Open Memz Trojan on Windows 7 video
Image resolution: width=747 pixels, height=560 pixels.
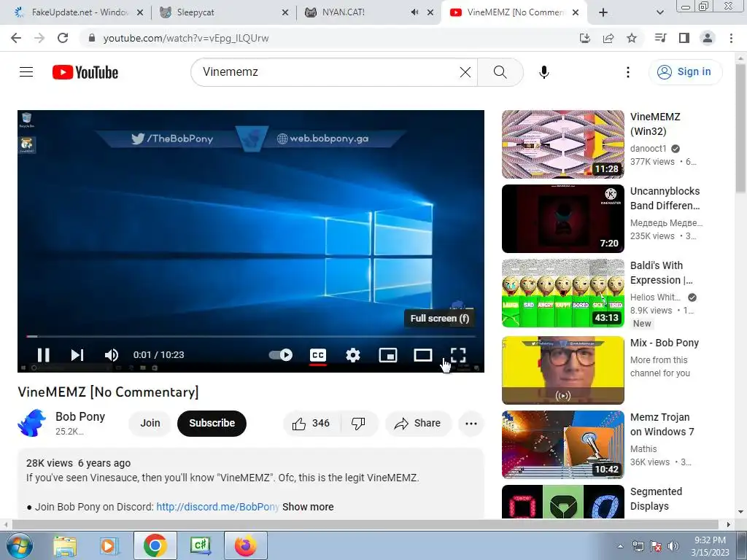tap(562, 444)
